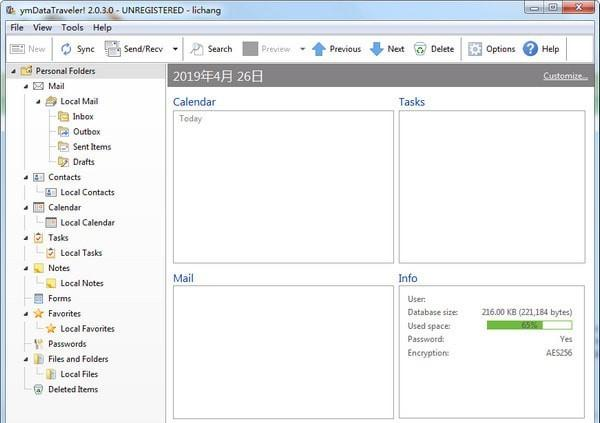Select the Favorites folder label

pos(64,314)
